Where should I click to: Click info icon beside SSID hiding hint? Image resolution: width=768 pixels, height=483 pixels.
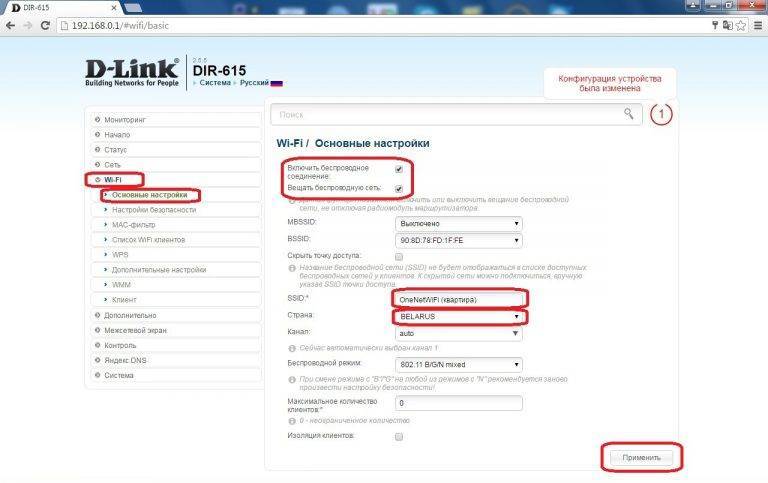pos(292,268)
